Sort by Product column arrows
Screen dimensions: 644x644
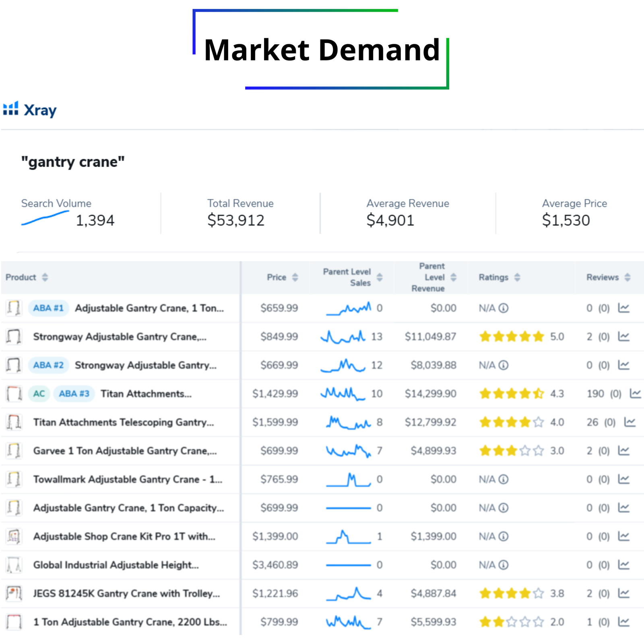pyautogui.click(x=45, y=277)
